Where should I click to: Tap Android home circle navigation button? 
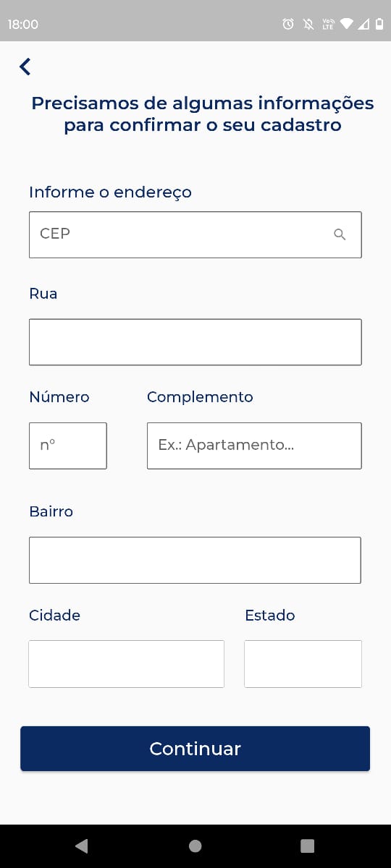pos(195,846)
